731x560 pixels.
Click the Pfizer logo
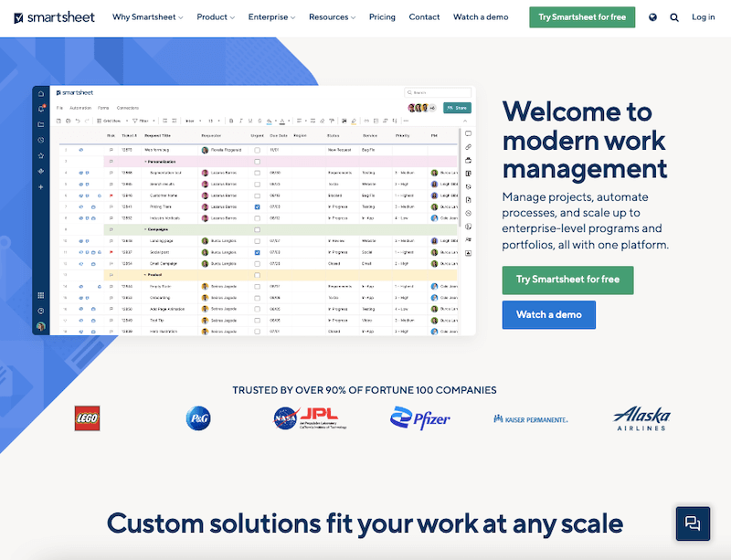click(420, 418)
